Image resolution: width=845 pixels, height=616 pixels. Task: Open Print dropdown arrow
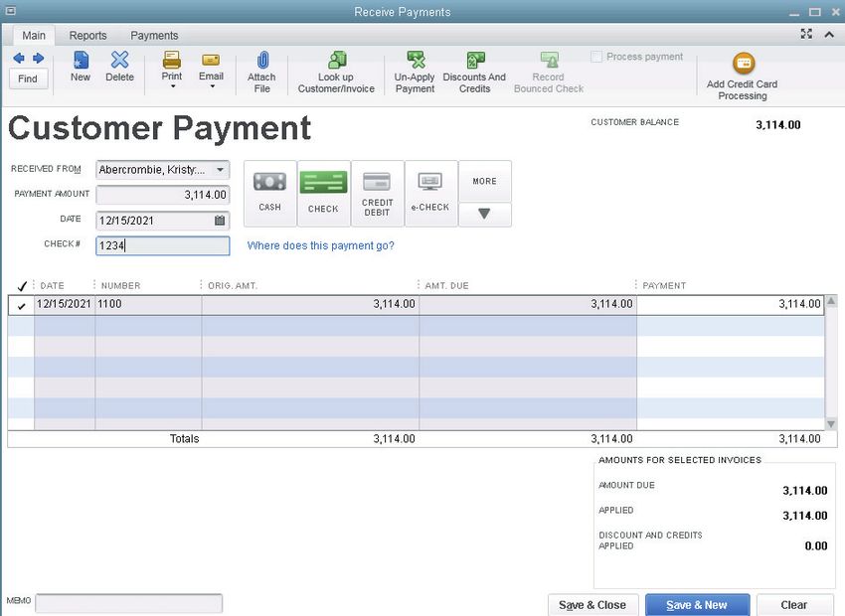172,86
